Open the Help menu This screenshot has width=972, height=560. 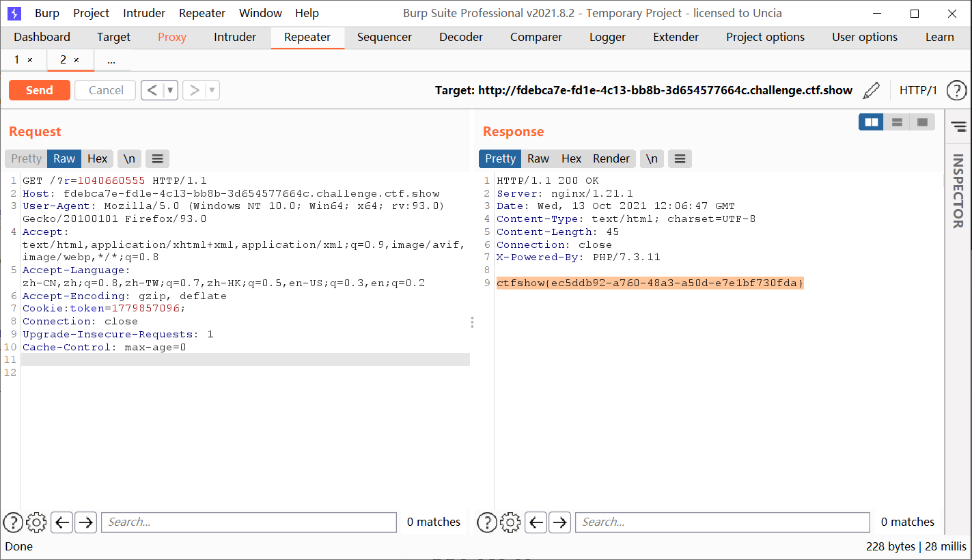coord(307,13)
